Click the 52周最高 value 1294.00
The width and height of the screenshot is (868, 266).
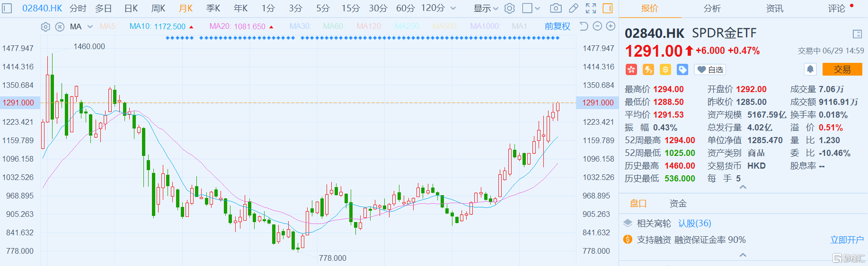point(680,140)
